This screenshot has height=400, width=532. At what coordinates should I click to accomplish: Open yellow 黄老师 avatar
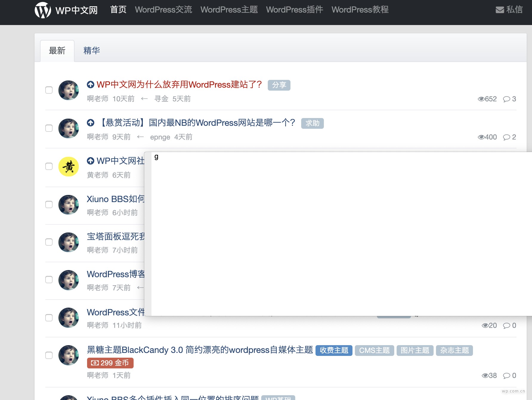69,166
